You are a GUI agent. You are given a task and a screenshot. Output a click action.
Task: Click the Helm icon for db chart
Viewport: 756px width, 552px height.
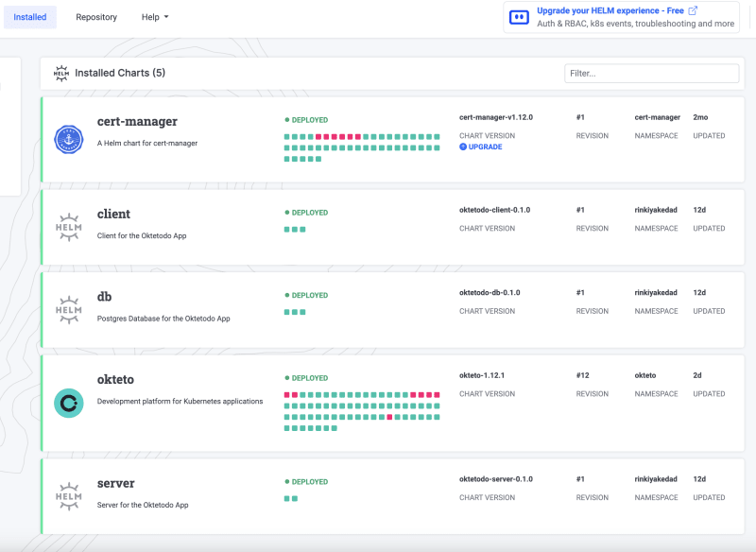click(x=68, y=310)
